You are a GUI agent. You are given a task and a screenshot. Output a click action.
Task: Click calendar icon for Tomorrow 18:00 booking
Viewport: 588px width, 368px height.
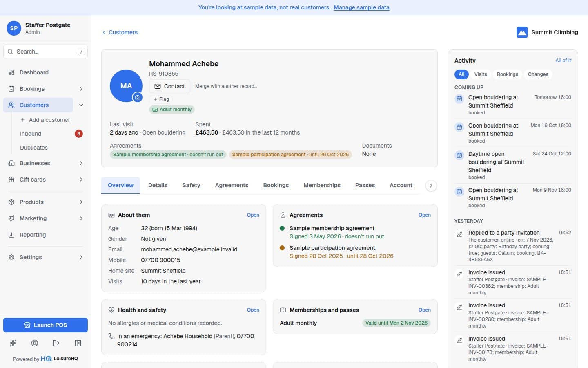(x=459, y=99)
